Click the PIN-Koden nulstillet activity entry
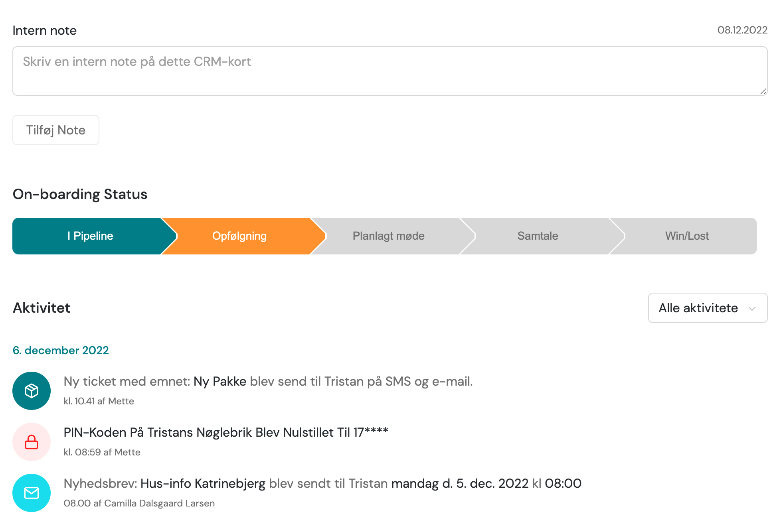Viewport: 779px width, 532px height. [226, 432]
